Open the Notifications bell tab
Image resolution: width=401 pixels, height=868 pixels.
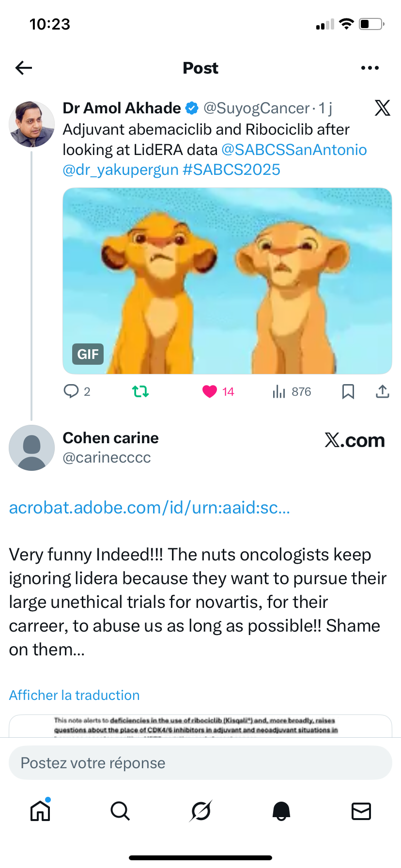(281, 811)
